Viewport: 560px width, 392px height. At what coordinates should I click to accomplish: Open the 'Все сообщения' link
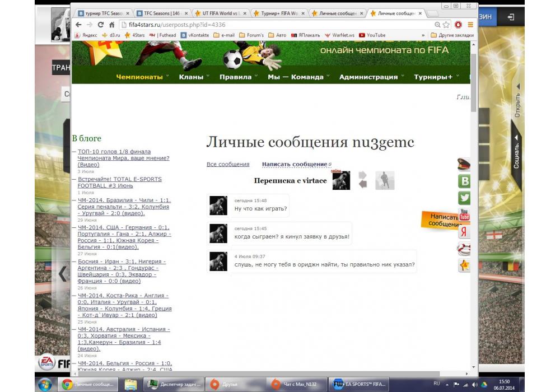(228, 164)
